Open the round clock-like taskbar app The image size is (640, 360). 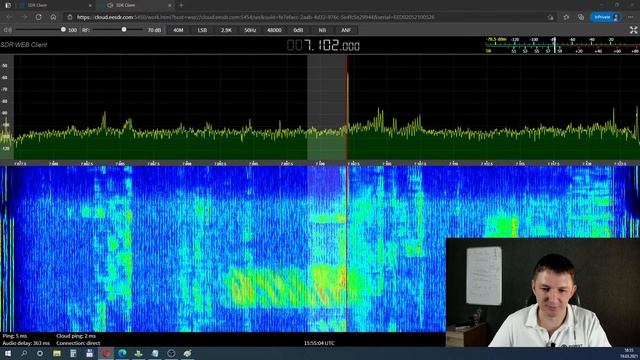171,353
